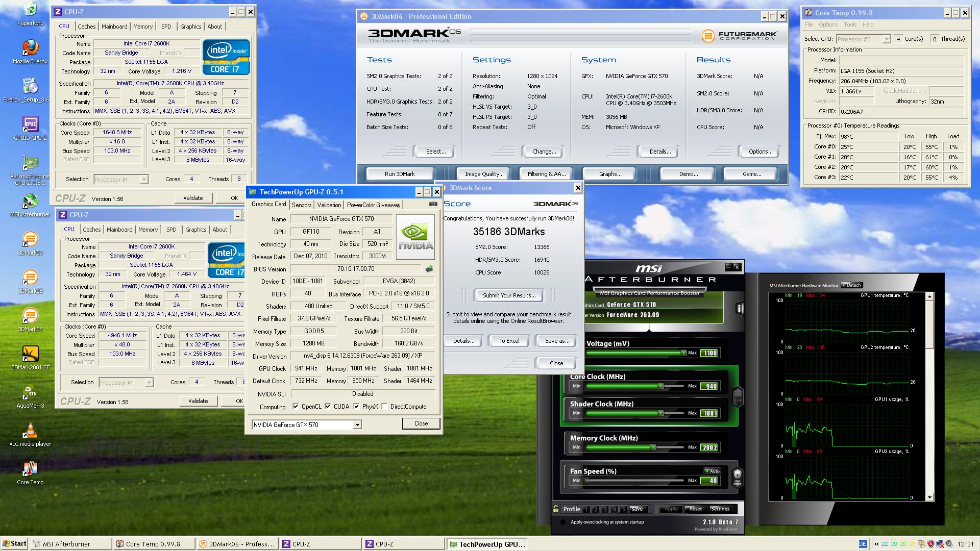
Task: Click the GPU-Z screenshot camera icon
Action: [x=433, y=204]
